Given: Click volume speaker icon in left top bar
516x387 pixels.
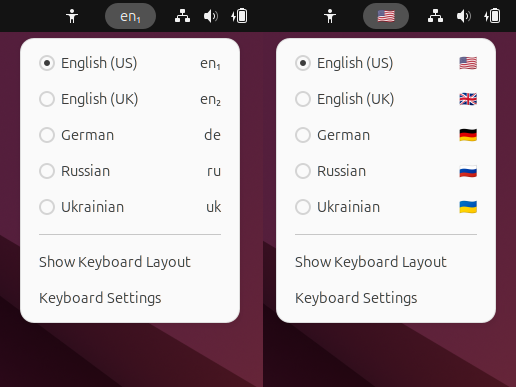Looking at the screenshot, I should [211, 16].
